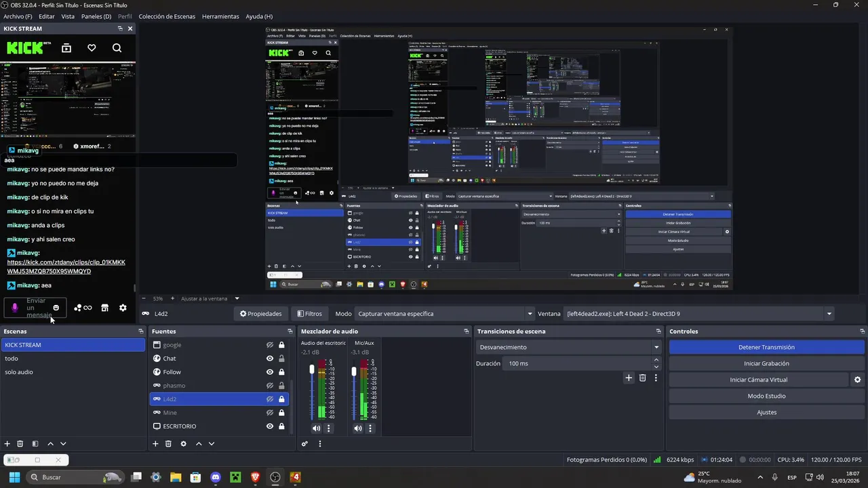This screenshot has height=488, width=868.
Task: Show the google source with eye
Action: tap(270, 345)
